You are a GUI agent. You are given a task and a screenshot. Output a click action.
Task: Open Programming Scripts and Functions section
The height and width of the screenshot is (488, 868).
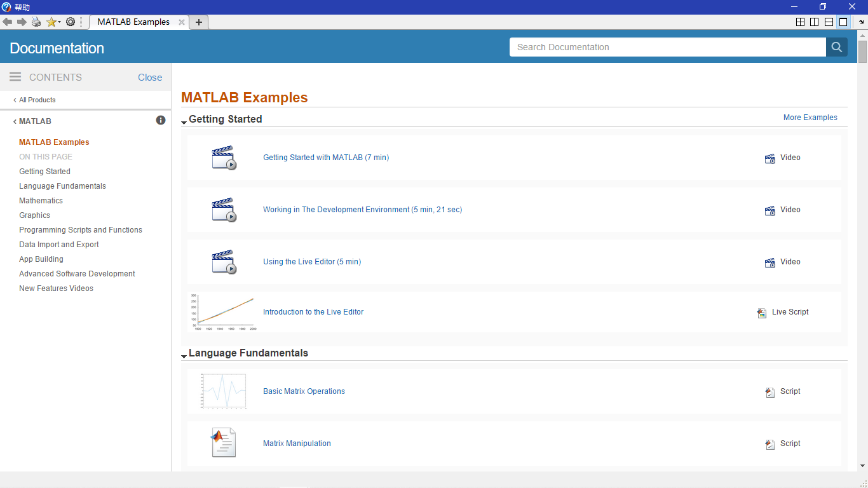(81, 230)
